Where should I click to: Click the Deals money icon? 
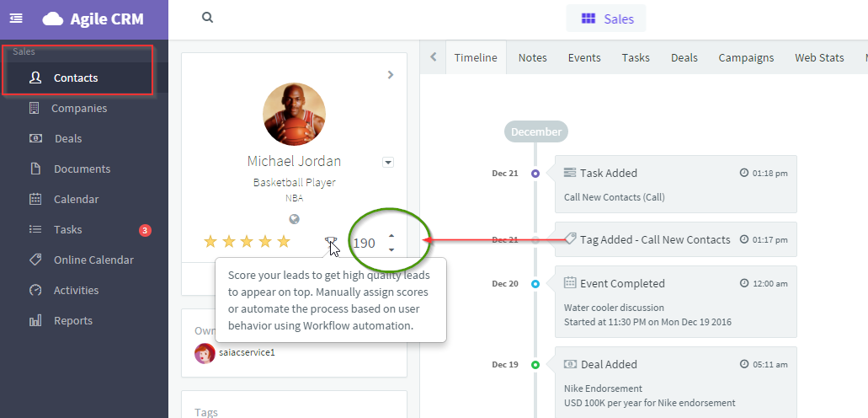(x=35, y=138)
